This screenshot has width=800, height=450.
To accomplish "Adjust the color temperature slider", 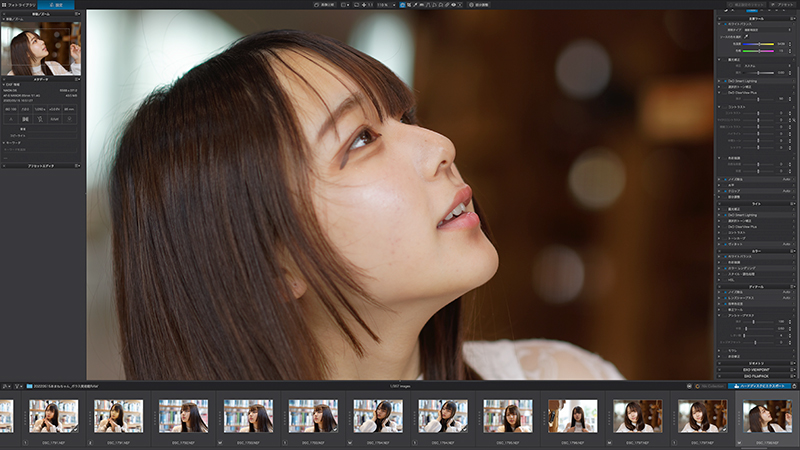I will point(758,44).
